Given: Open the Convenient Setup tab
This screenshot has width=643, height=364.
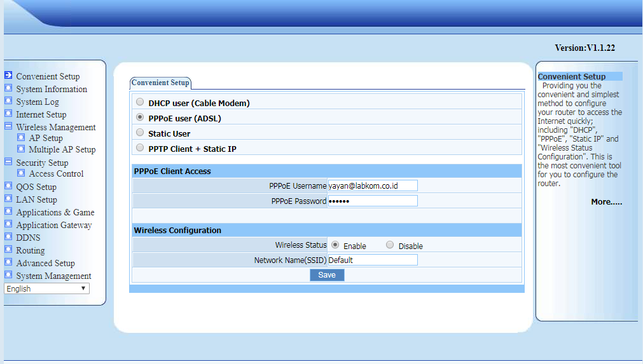Looking at the screenshot, I should pos(160,83).
